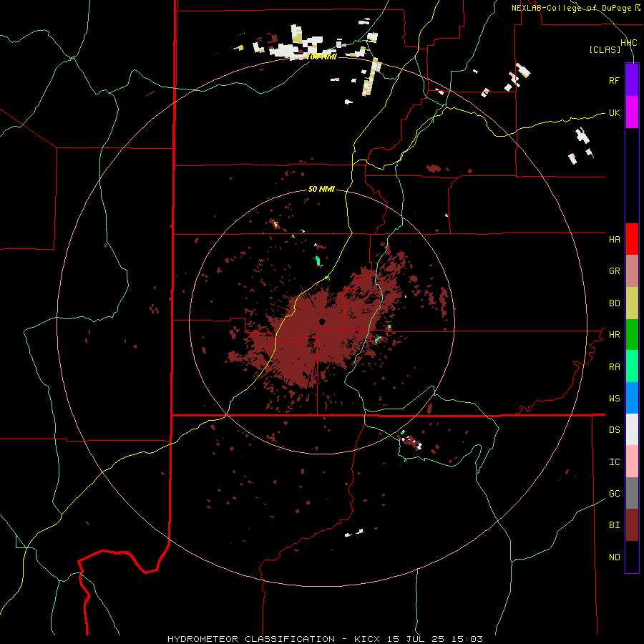Click the 50 NMI range ring label
Viewport: 644px width, 644px height.
321,190
